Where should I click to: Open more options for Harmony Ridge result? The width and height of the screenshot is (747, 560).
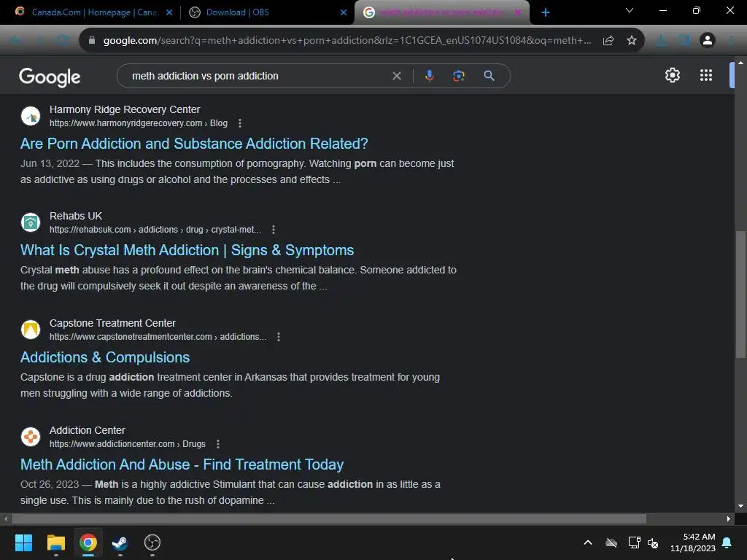point(239,123)
